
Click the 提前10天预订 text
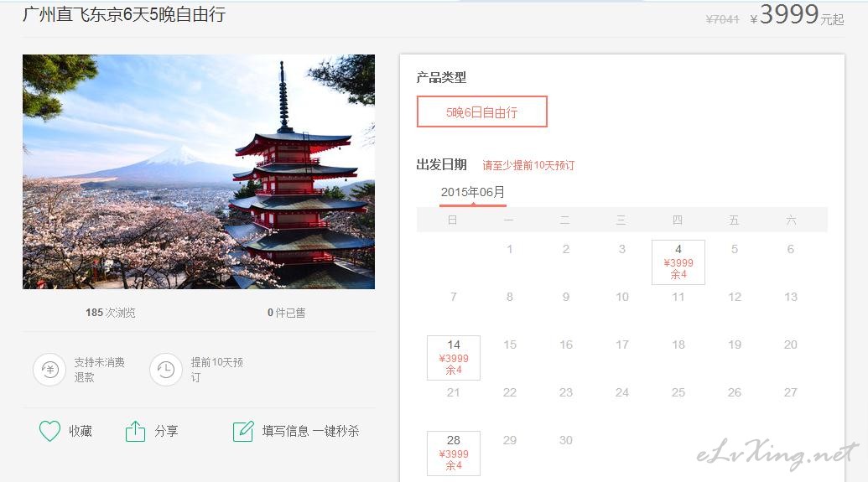coord(217,369)
